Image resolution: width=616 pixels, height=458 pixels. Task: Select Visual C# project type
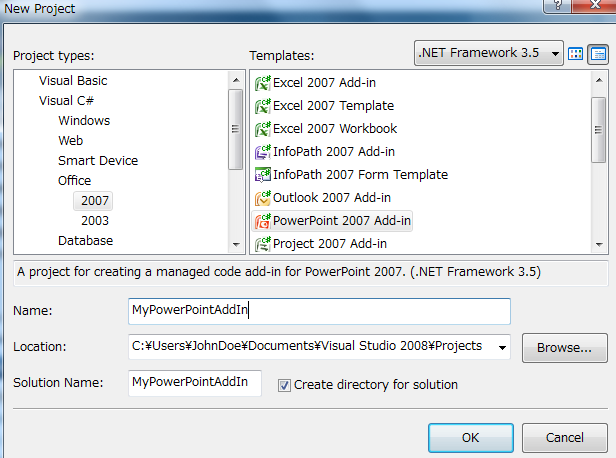point(66,101)
